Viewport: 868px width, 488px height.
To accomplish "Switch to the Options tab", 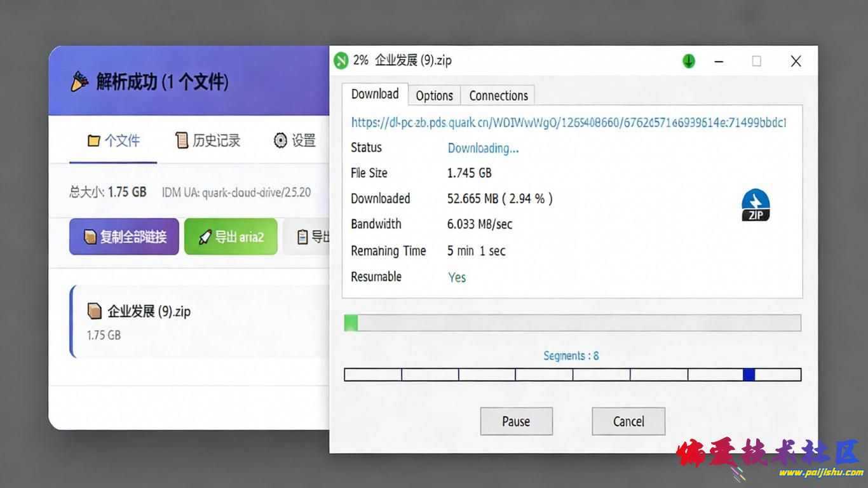I will tap(434, 95).
